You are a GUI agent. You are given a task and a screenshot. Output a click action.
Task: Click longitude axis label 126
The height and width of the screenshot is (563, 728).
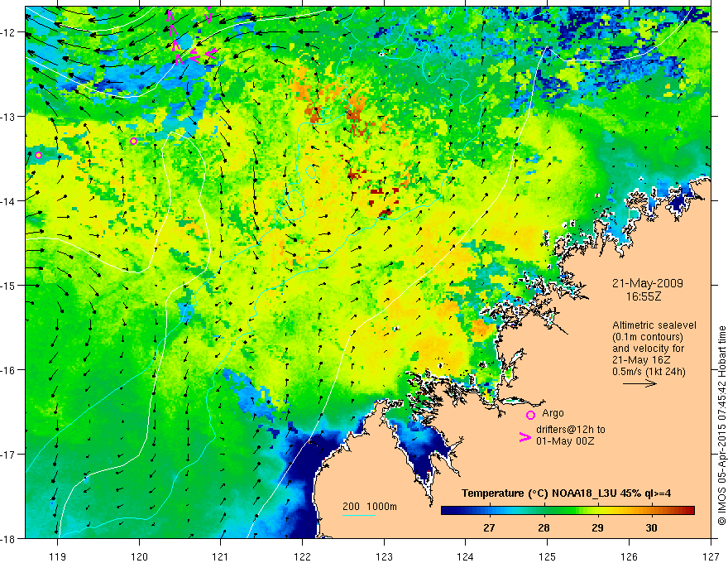tap(629, 556)
